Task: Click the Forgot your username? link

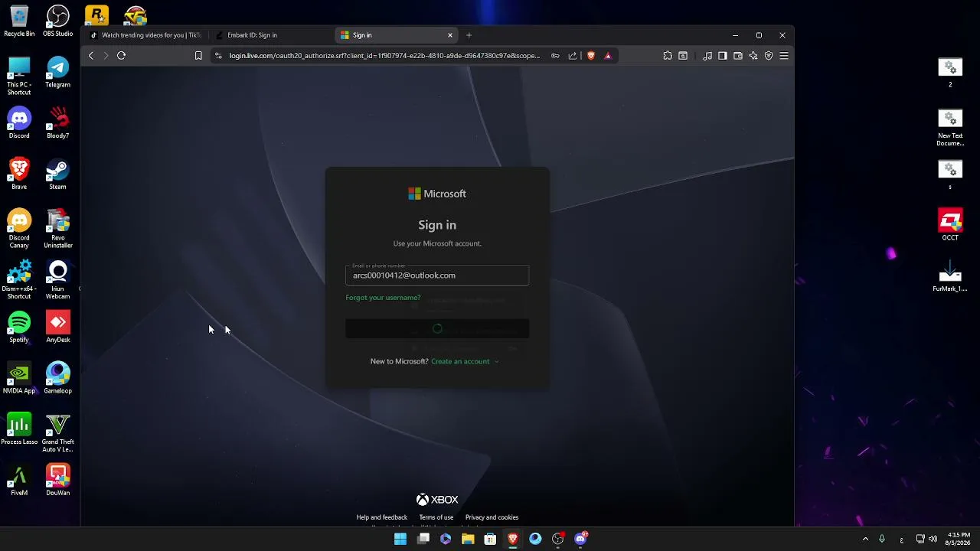Action: pyautogui.click(x=383, y=298)
